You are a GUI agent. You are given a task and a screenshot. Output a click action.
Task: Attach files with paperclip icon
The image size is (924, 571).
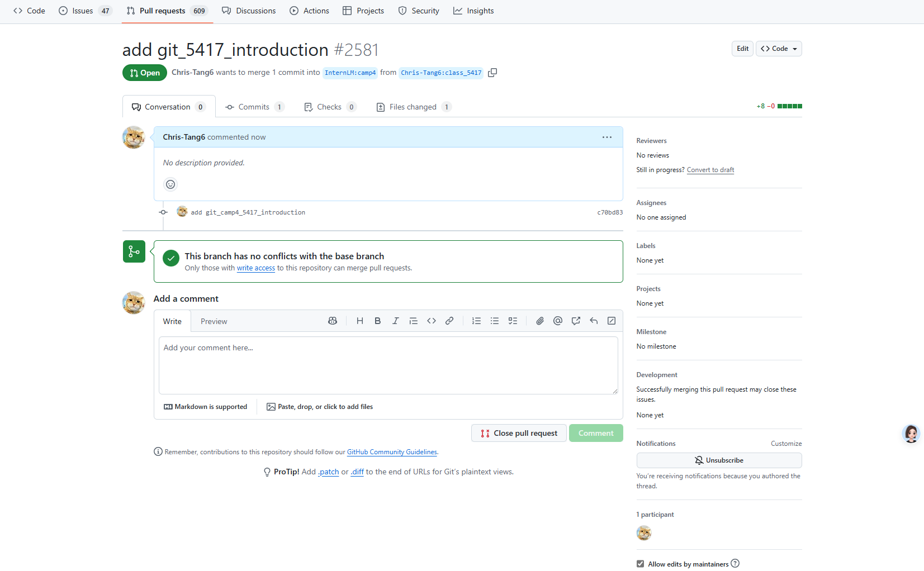(540, 321)
